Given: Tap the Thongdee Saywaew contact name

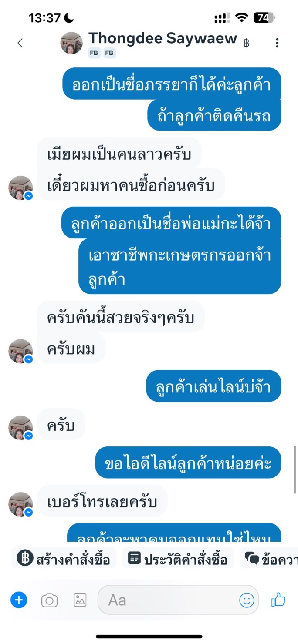Looking at the screenshot, I should pyautogui.click(x=163, y=38).
